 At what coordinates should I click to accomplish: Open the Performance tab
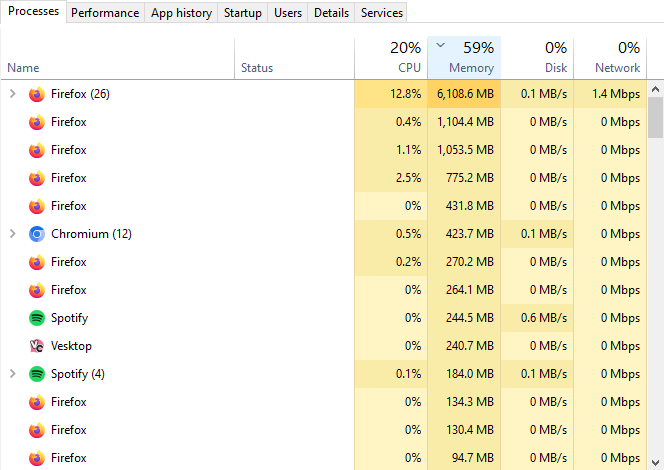(x=105, y=13)
